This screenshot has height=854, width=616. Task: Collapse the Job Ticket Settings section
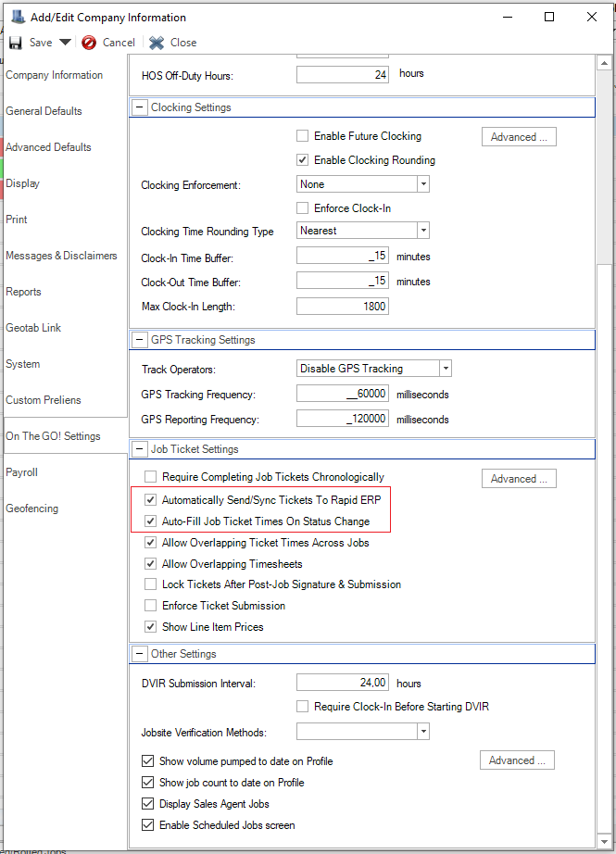pyautogui.click(x=140, y=449)
